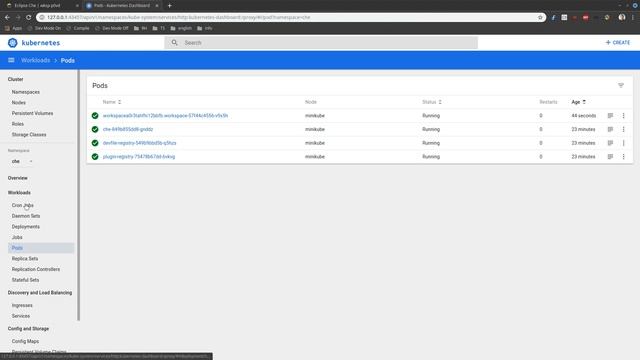Viewport: 640px width, 360px height.
Task: Open actions menu for devfile-registry pod row
Action: [x=623, y=143]
